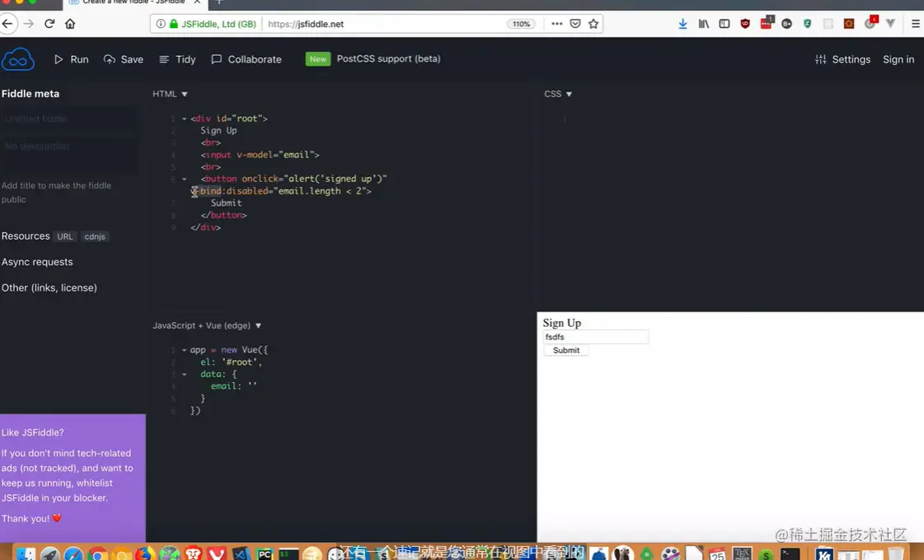Expand Other (links, license) section

click(x=49, y=288)
